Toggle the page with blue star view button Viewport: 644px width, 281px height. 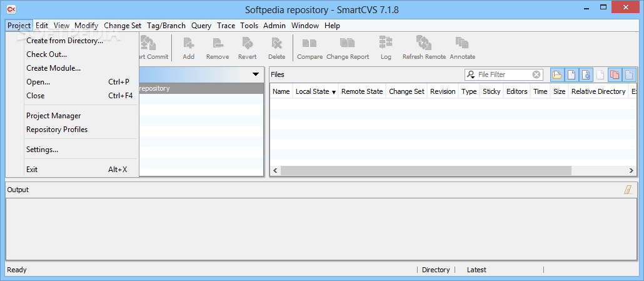pyautogui.click(x=586, y=74)
